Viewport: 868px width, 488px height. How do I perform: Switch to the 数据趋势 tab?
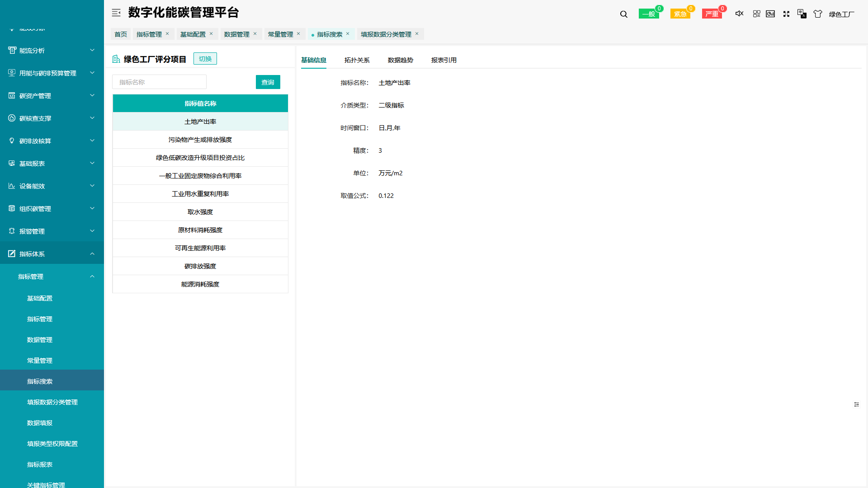(400, 60)
